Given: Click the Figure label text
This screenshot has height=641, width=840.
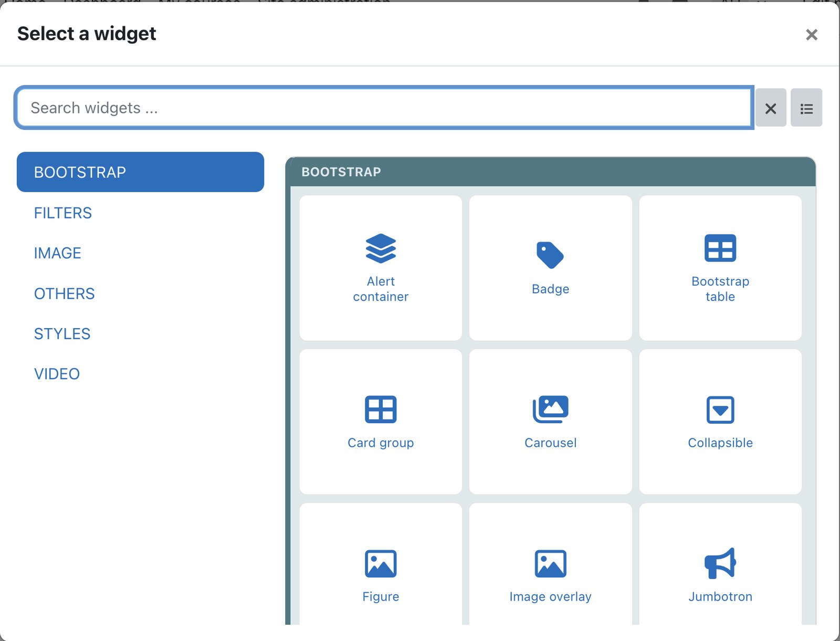Looking at the screenshot, I should (381, 597).
